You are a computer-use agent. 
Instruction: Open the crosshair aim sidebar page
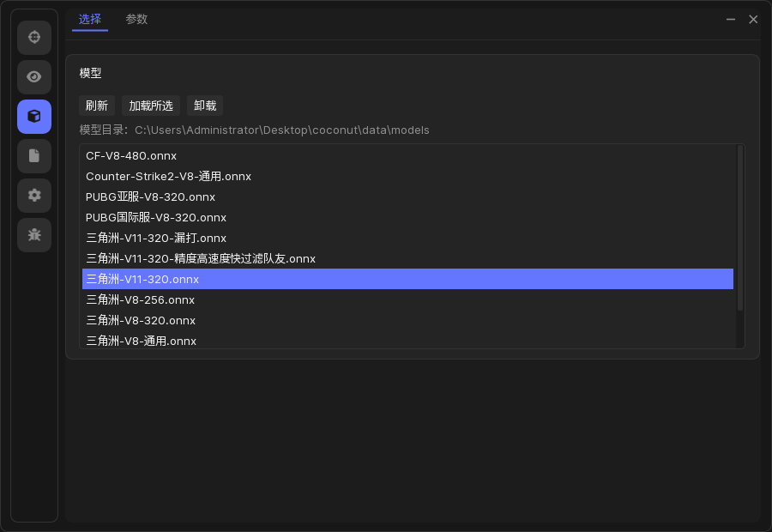coord(34,38)
